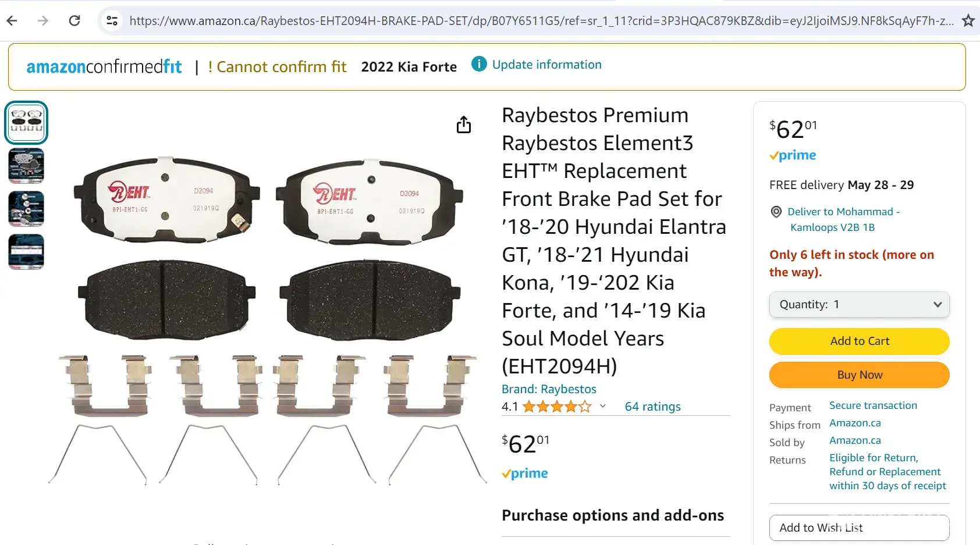Viewport: 980px width, 545px height.
Task: Click the blue info icon beside Update information
Action: coord(478,64)
